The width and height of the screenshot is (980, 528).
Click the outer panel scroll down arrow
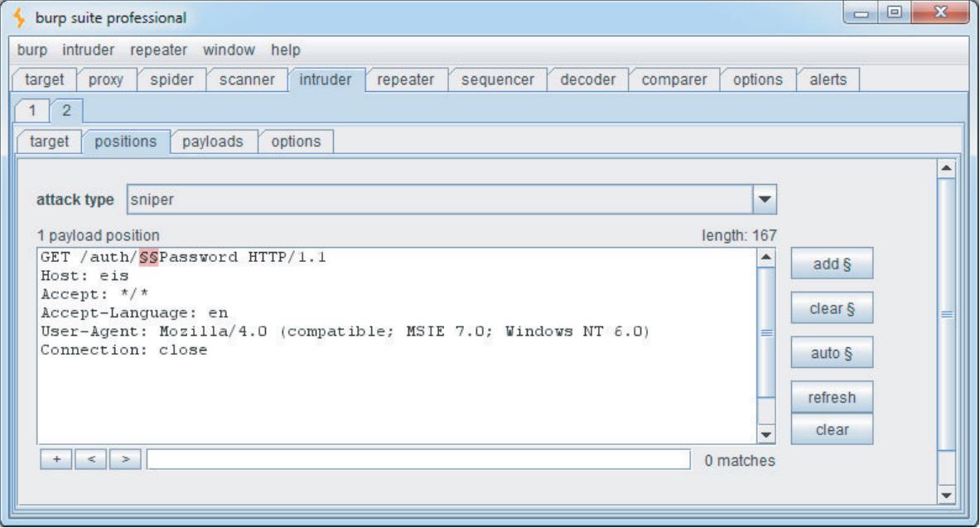pyautogui.click(x=946, y=496)
